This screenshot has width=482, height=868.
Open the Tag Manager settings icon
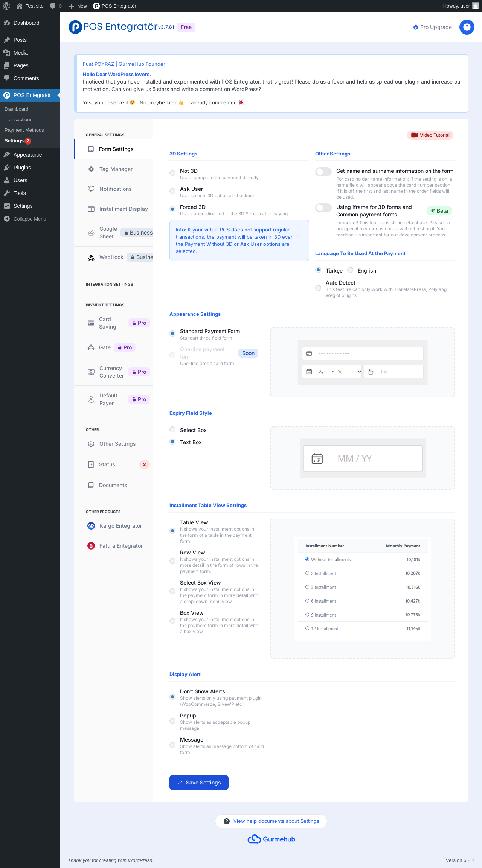(91, 169)
